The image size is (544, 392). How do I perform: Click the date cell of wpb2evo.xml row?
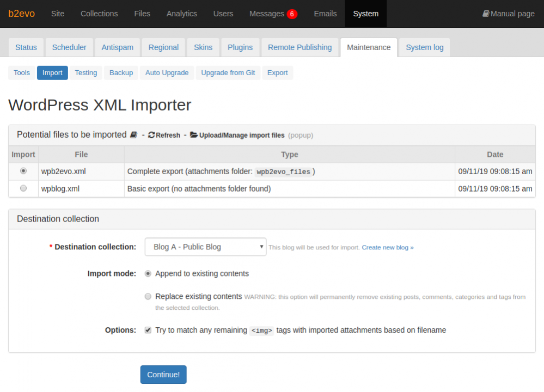495,171
